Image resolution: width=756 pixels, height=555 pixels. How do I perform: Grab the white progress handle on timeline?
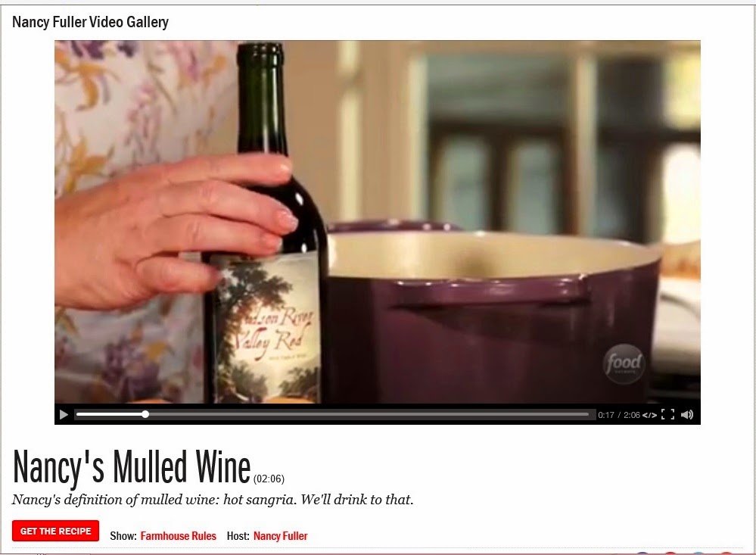click(145, 414)
